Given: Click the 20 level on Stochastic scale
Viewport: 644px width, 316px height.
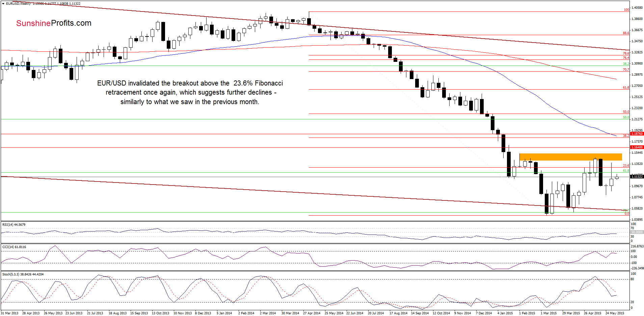Looking at the screenshot, I should (x=633, y=302).
